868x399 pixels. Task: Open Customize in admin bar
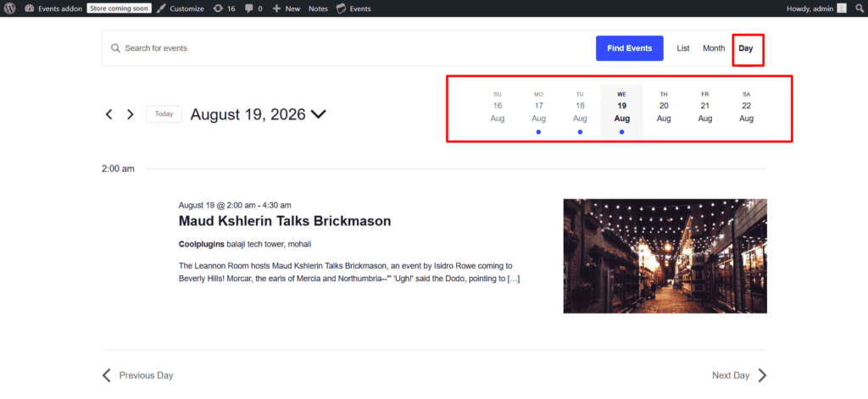180,8
